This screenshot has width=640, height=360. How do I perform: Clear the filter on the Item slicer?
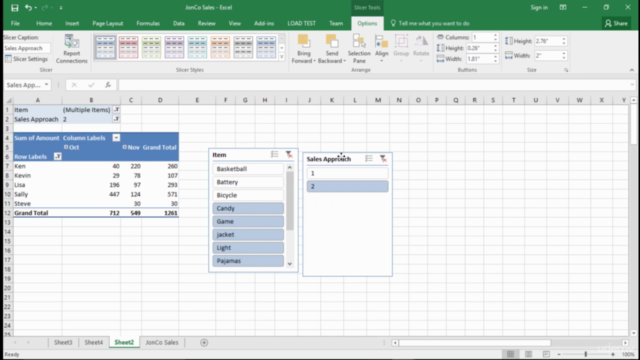tap(289, 154)
